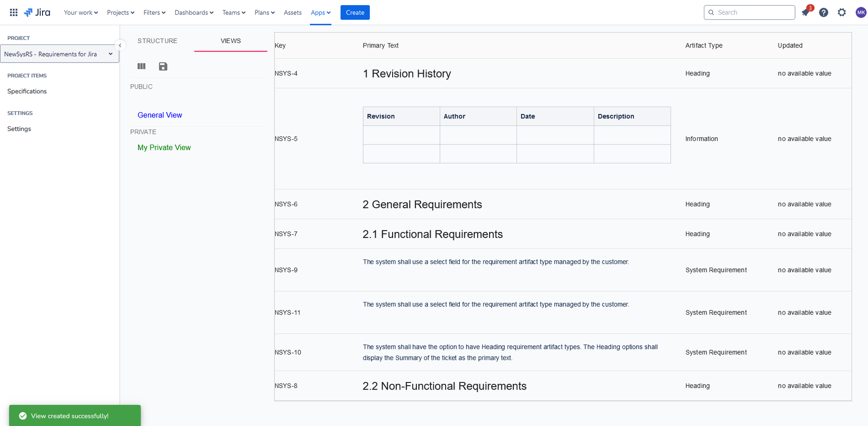The width and height of the screenshot is (868, 426).
Task: Expand the Projects menu
Action: click(121, 12)
